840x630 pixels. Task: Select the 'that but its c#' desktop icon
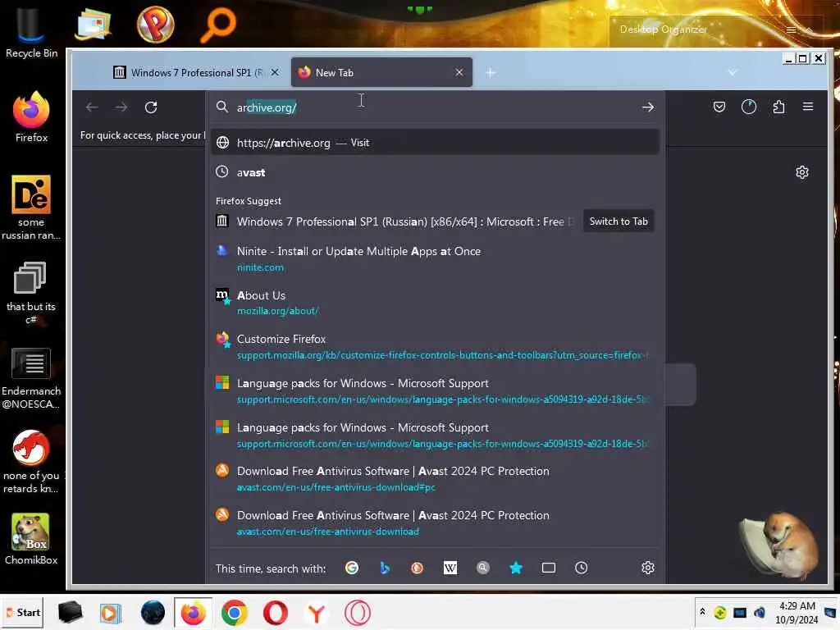click(x=31, y=293)
